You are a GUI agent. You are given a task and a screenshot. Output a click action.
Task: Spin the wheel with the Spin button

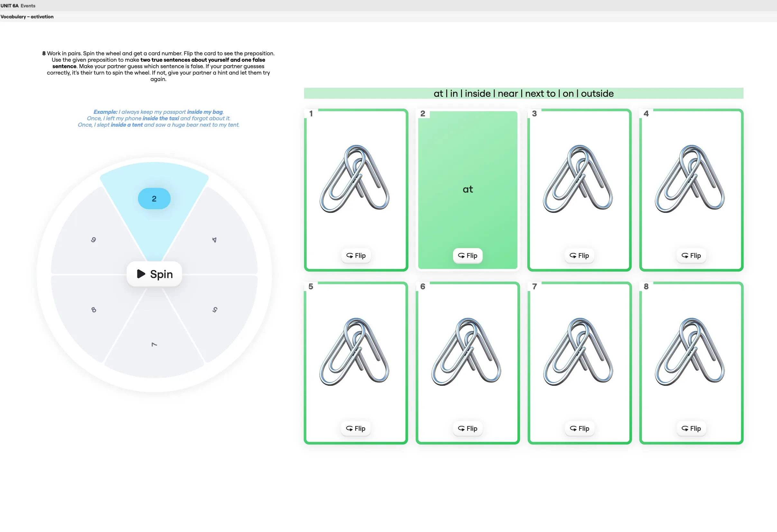click(x=154, y=274)
